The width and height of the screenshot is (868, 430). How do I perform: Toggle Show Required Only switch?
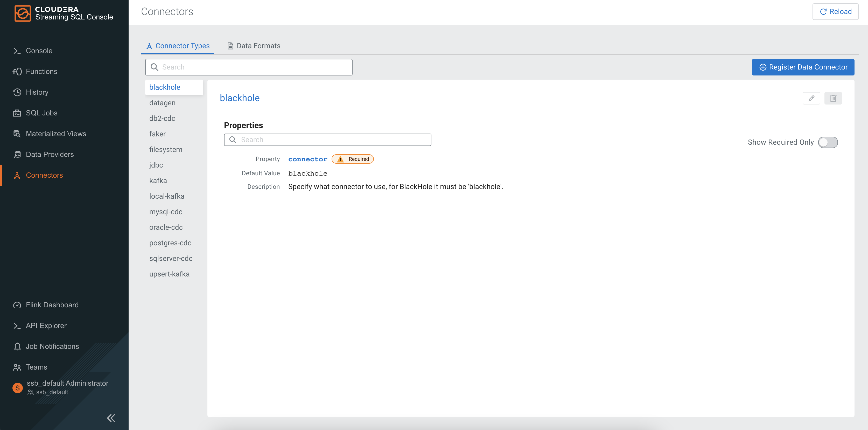coord(828,142)
